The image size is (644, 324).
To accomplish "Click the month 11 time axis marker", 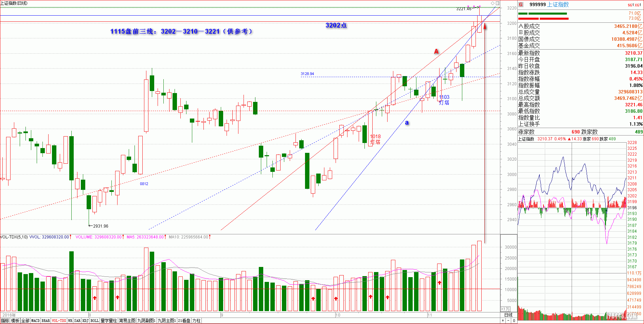I will tap(430, 315).
